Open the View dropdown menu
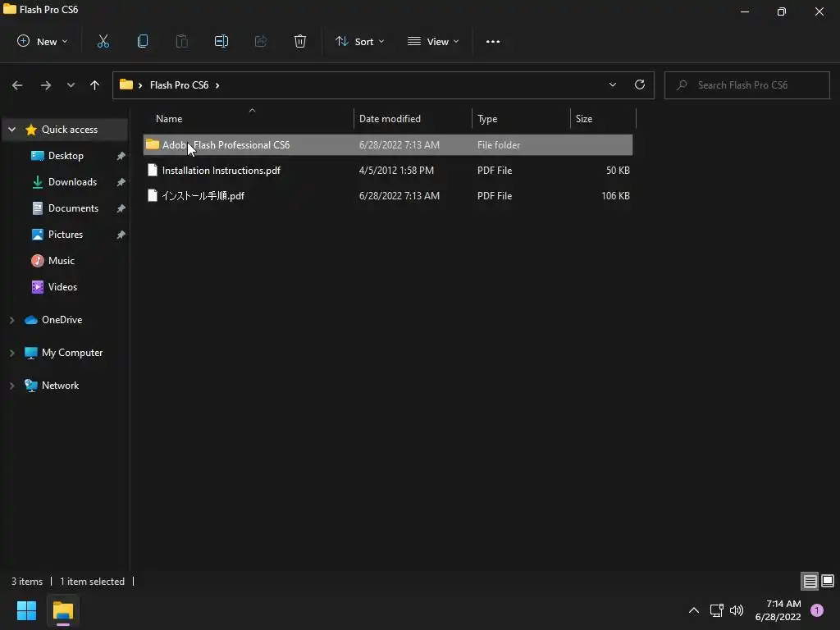This screenshot has height=630, width=840. click(433, 41)
